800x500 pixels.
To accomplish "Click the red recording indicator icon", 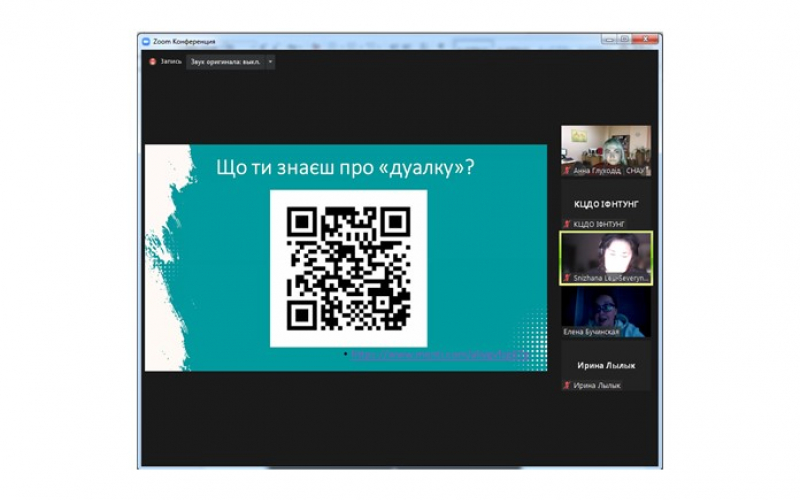I will tap(152, 62).
